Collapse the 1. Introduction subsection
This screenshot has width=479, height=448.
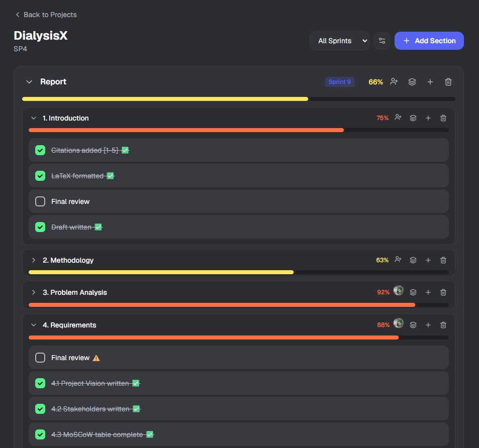[x=34, y=118]
